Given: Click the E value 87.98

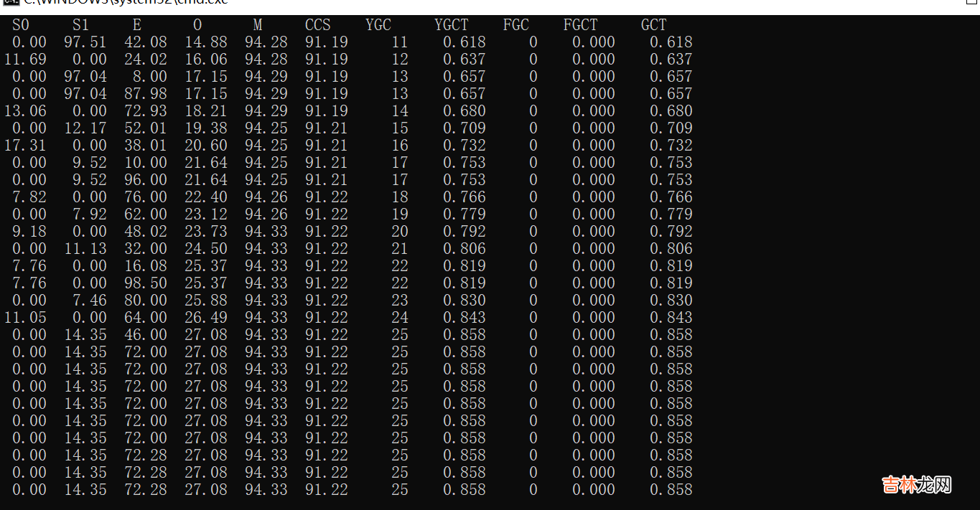Looking at the screenshot, I should click(145, 94).
